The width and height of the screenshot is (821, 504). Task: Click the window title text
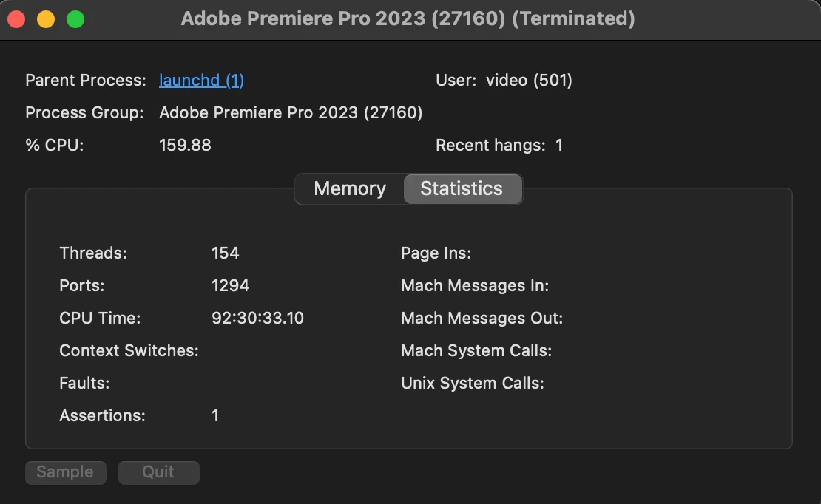point(408,18)
